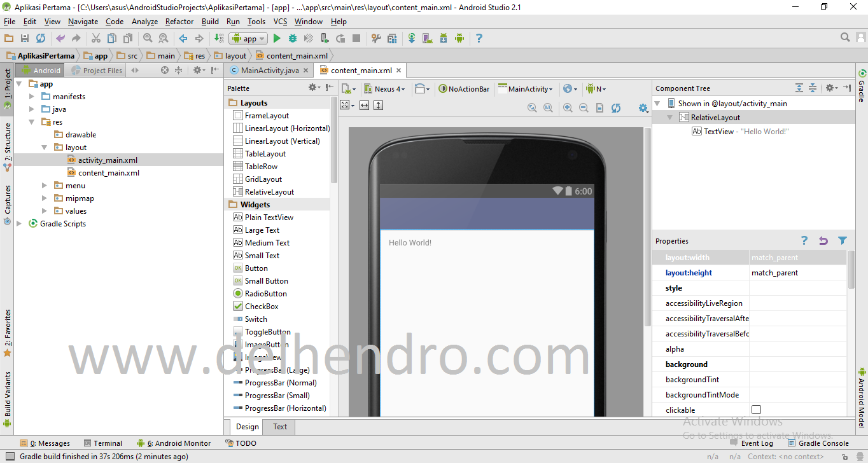Open the Build menu
This screenshot has height=463, width=868.
[210, 21]
